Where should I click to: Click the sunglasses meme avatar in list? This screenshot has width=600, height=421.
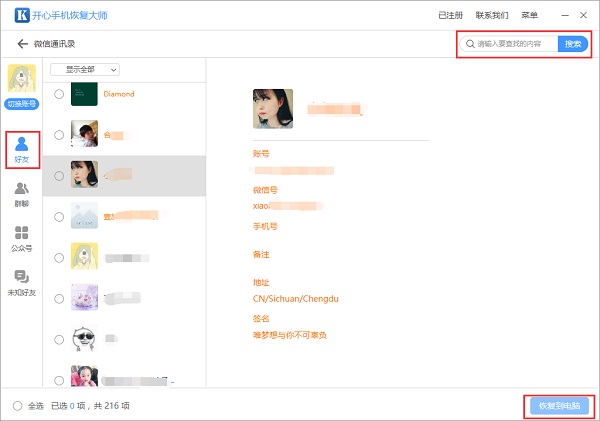pos(84,338)
